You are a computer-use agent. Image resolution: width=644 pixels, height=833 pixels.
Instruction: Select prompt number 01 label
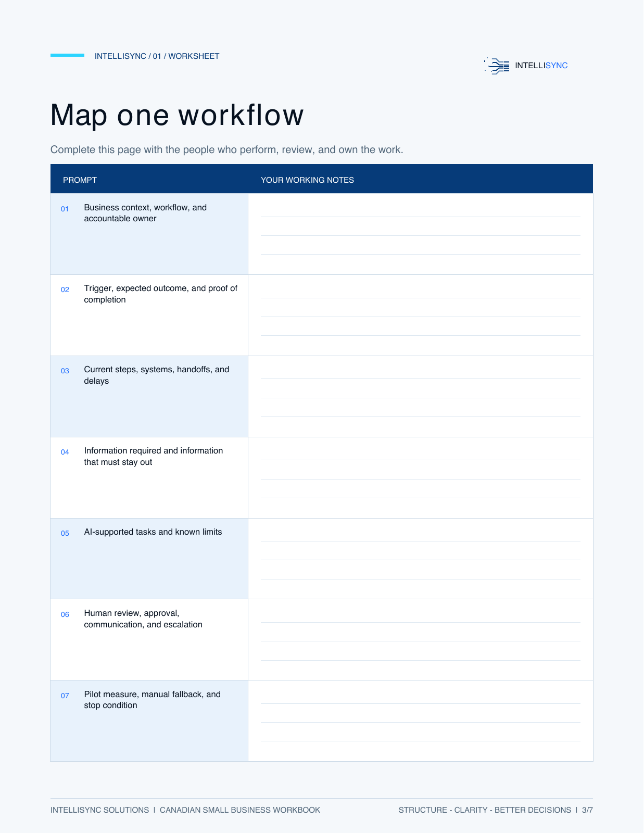tap(65, 209)
